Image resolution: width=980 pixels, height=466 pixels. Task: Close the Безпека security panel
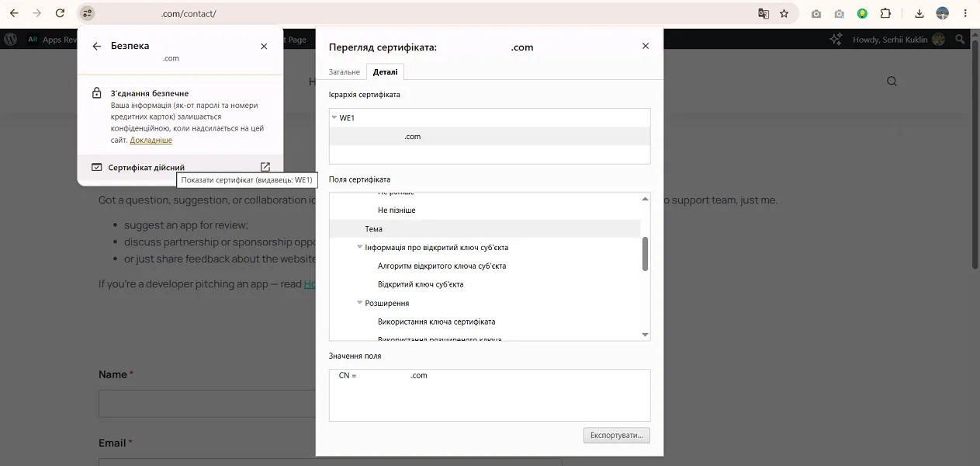264,46
